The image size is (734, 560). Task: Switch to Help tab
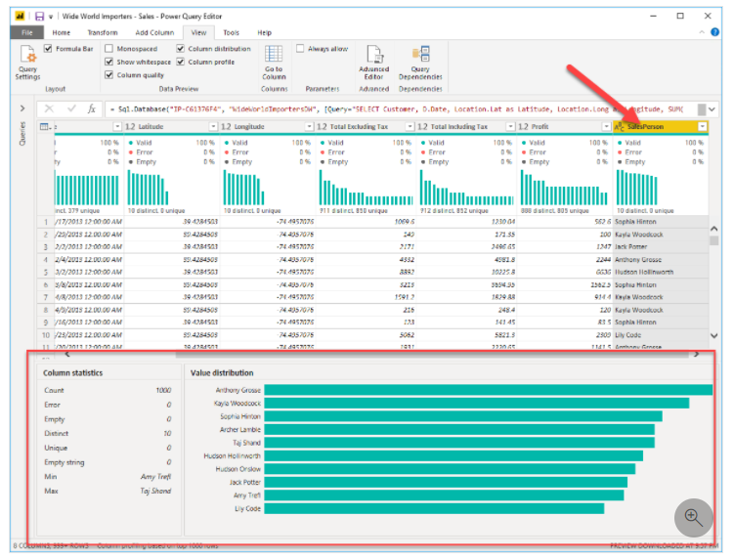click(264, 32)
